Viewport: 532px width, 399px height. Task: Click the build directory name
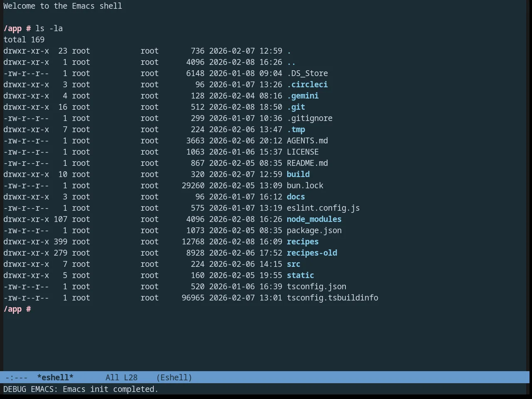pos(298,174)
